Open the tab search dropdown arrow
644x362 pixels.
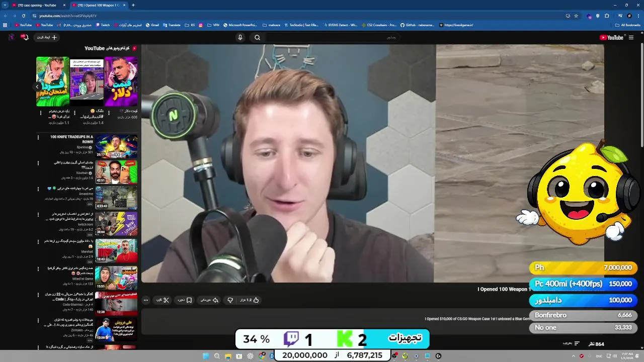[5, 5]
